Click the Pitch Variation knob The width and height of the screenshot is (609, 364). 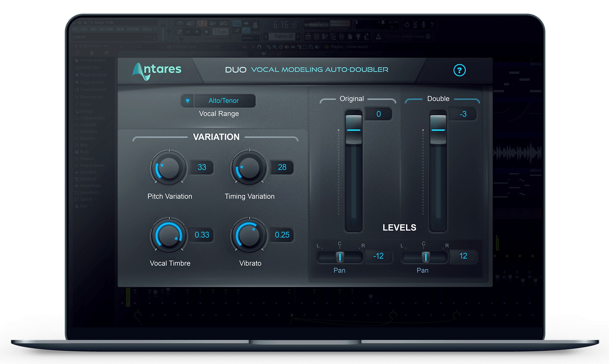(169, 167)
